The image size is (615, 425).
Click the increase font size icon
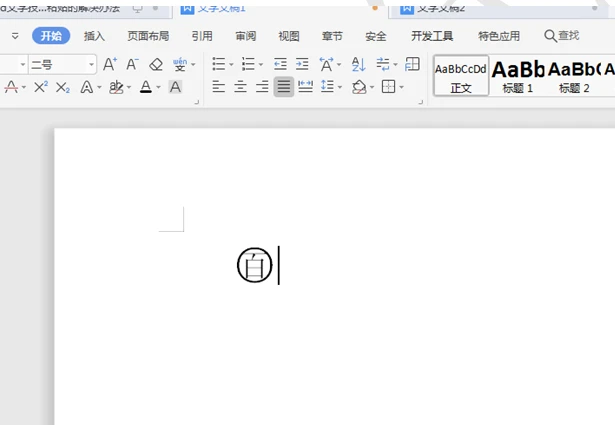[110, 65]
